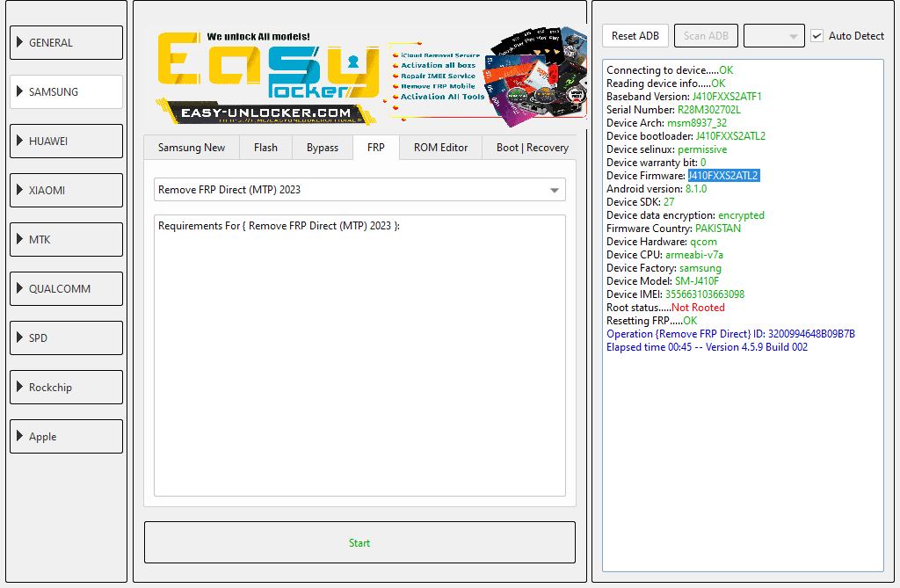Open the Flash tab
This screenshot has height=588, width=900.
tap(265, 148)
